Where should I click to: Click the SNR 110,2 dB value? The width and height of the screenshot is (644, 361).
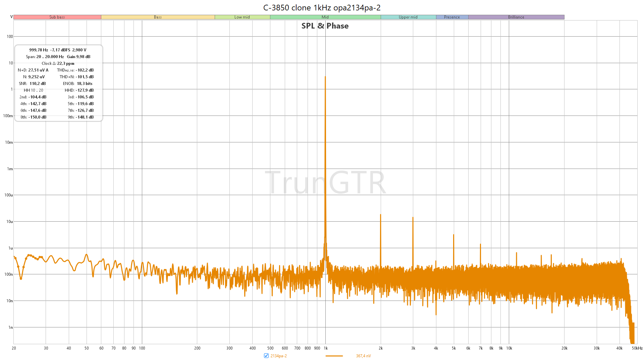(x=38, y=84)
